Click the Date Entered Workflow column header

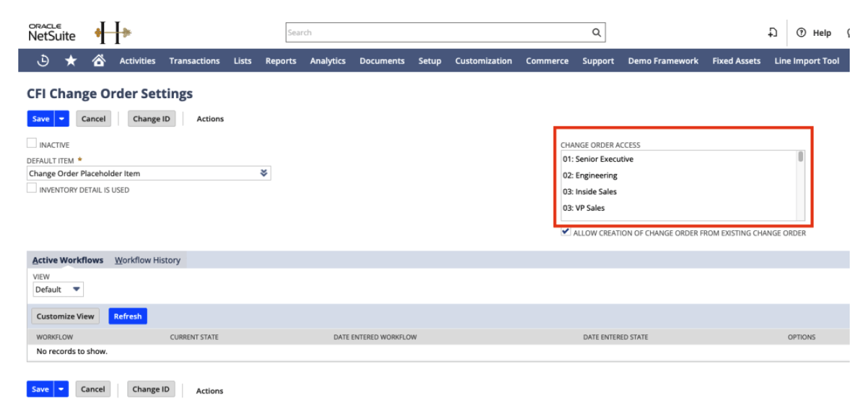click(x=375, y=337)
